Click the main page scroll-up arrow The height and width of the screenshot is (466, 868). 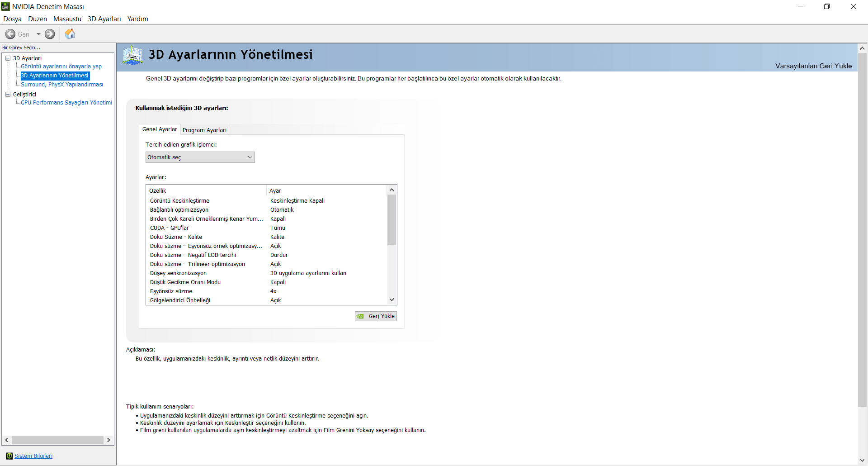(x=862, y=48)
